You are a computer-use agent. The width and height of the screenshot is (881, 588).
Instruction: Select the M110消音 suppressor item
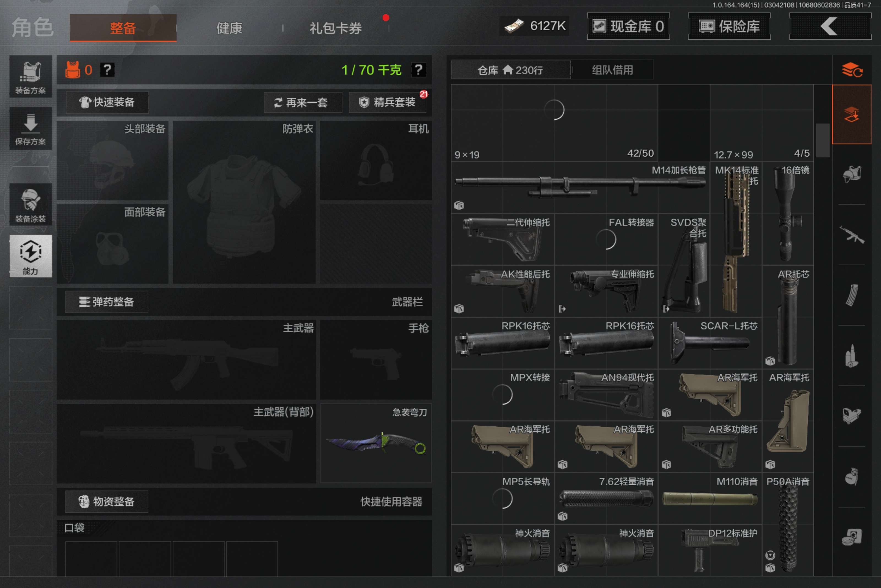(709, 499)
